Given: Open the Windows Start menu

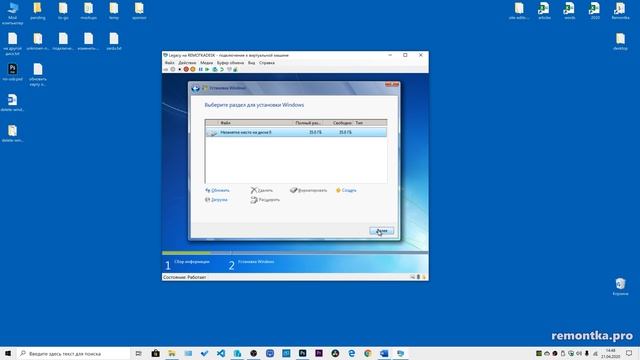Looking at the screenshot, I should [x=8, y=353].
